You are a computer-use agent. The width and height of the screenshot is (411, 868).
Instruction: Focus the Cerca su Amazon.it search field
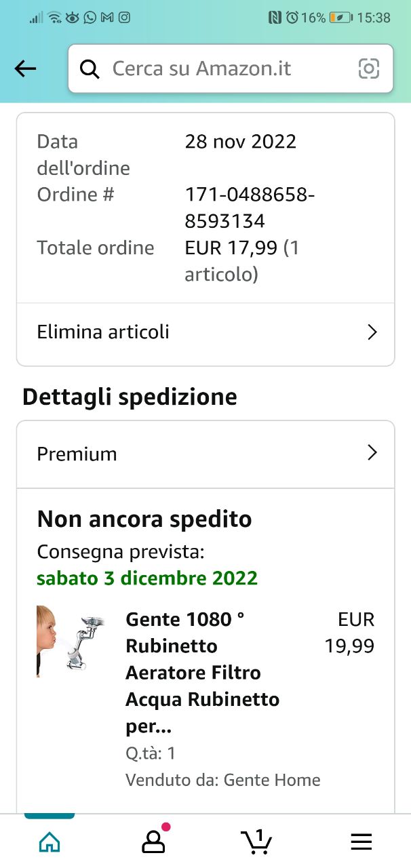click(224, 68)
